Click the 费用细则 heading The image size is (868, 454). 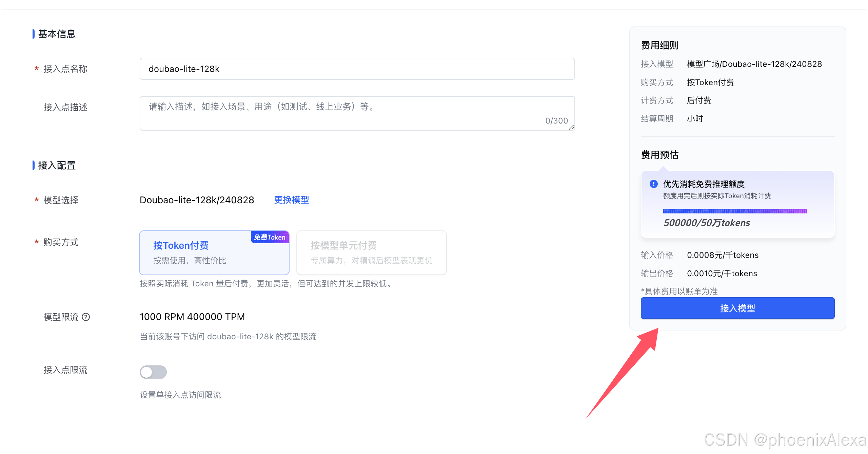(659, 45)
